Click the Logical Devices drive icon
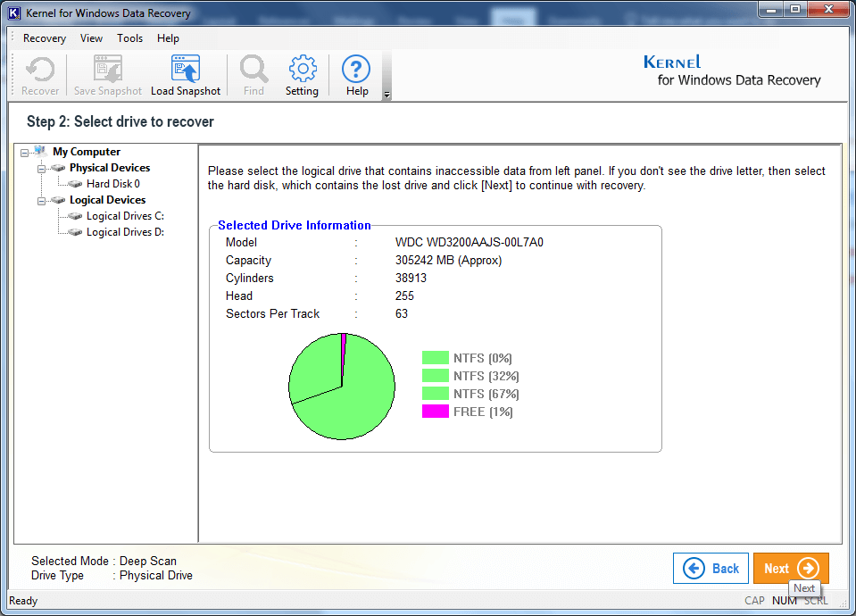Viewport: 856px width, 616px height. (58, 200)
